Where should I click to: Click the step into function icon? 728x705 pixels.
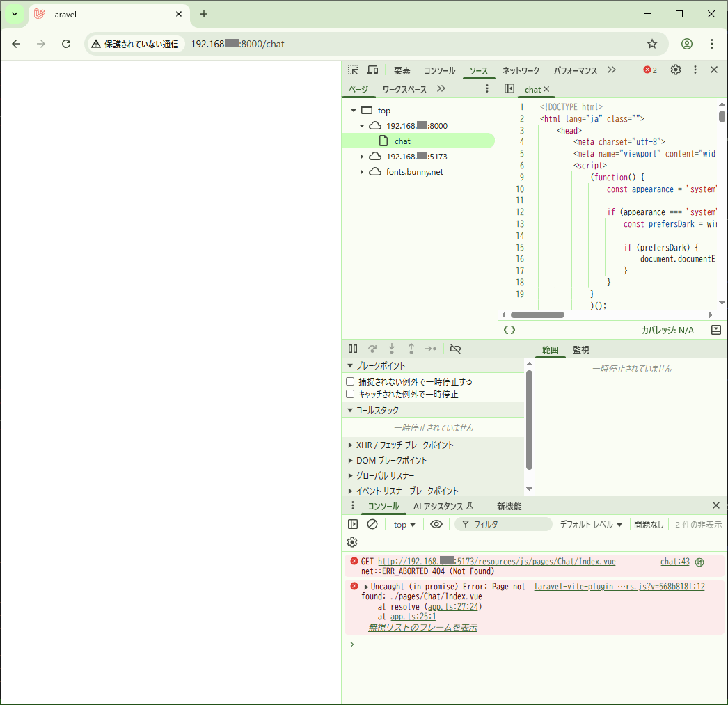point(392,349)
